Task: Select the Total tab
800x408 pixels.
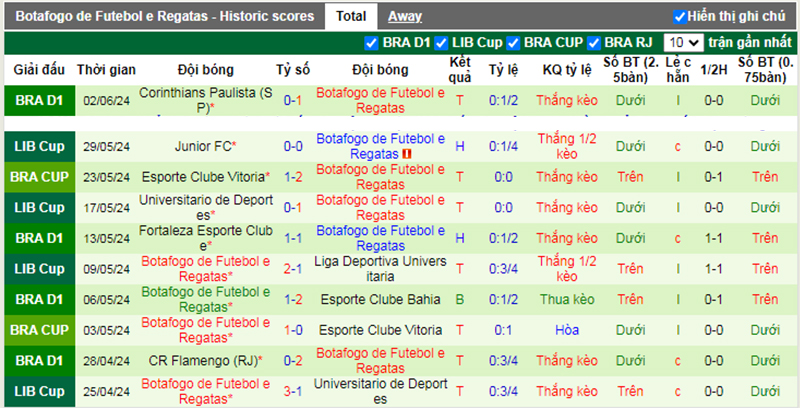Action: coord(350,16)
